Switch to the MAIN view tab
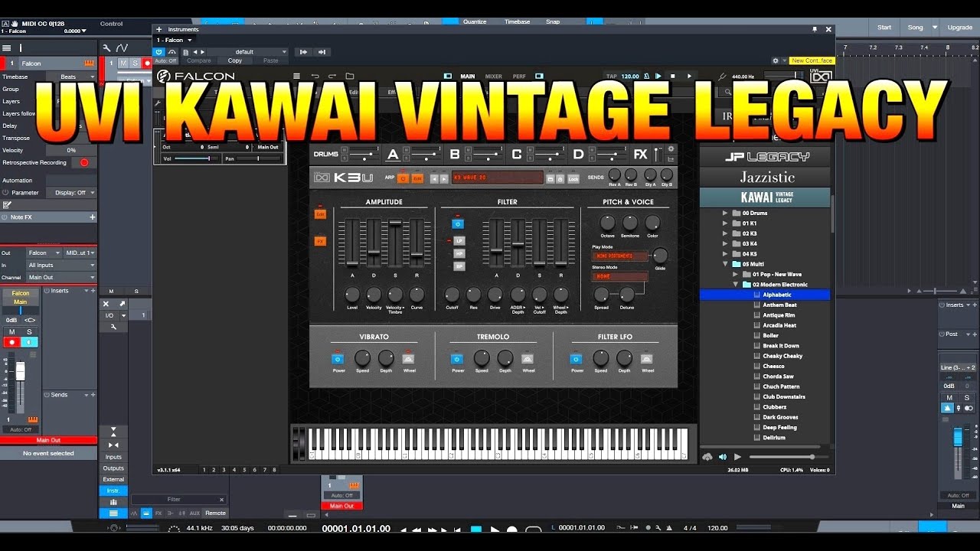 click(468, 77)
